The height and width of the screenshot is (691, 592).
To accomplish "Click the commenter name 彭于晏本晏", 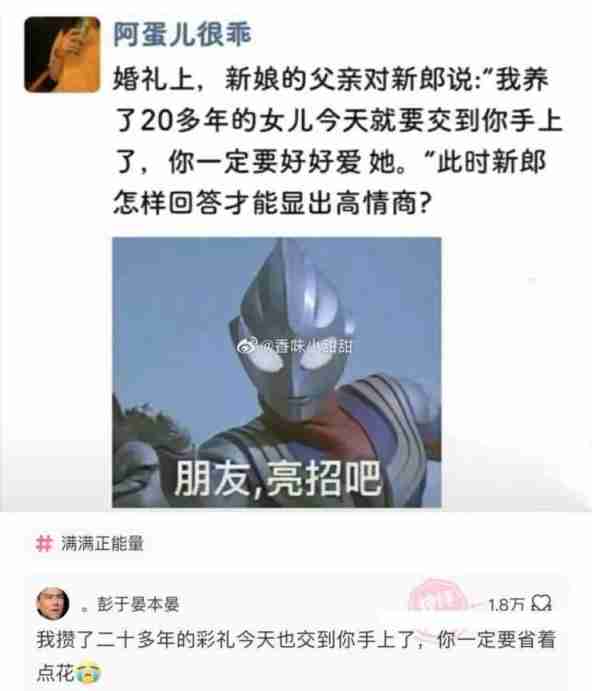I will click(x=138, y=604).
